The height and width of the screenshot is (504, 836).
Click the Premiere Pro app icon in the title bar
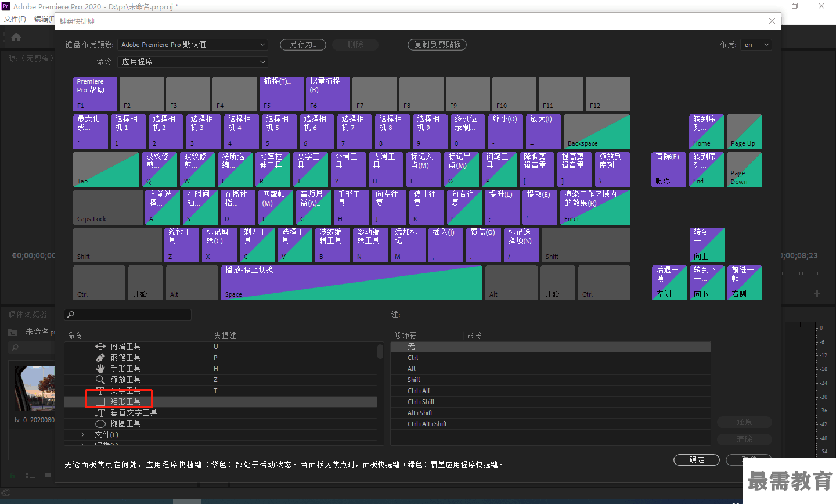tap(6, 6)
